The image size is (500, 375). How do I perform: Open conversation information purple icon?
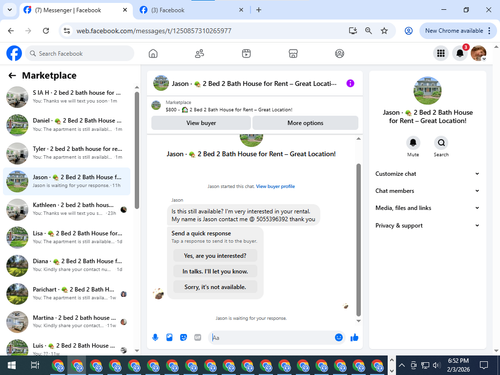[350, 83]
